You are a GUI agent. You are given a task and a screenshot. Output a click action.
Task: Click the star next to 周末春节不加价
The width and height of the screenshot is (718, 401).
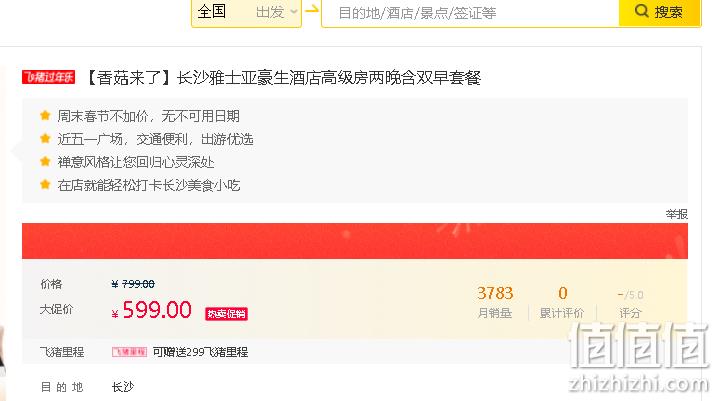(45, 115)
